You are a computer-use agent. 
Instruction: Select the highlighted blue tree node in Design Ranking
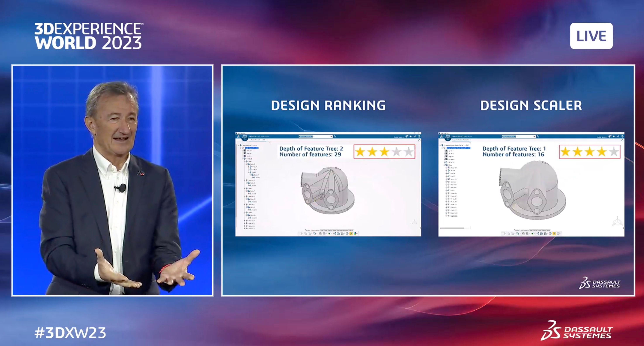pyautogui.click(x=252, y=148)
